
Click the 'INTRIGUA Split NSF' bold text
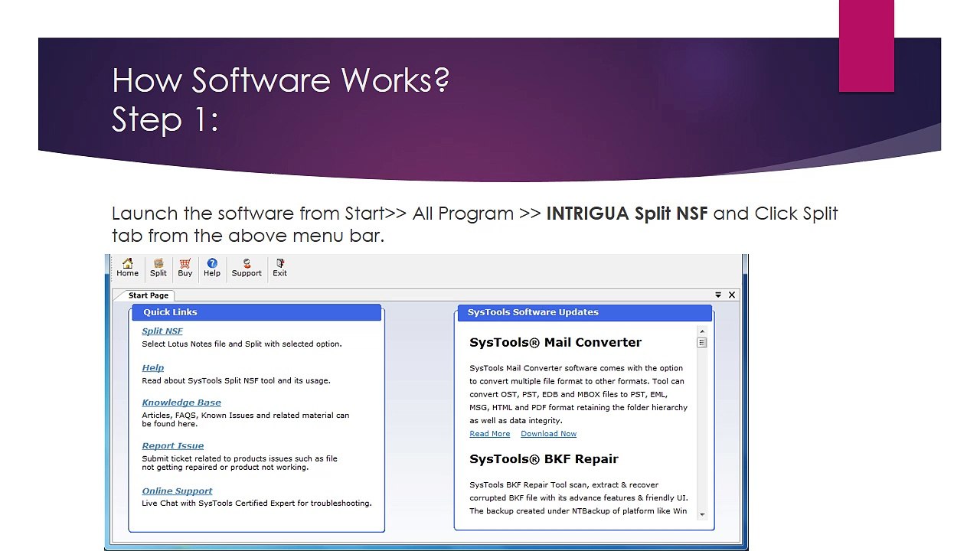[x=627, y=214]
